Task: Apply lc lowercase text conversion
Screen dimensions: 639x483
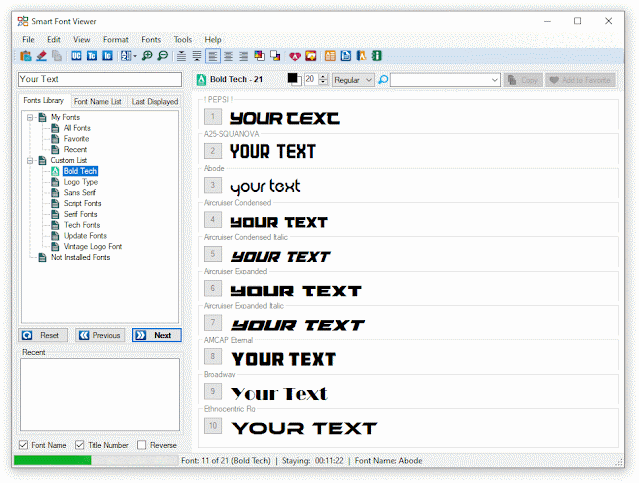Action: click(x=107, y=56)
